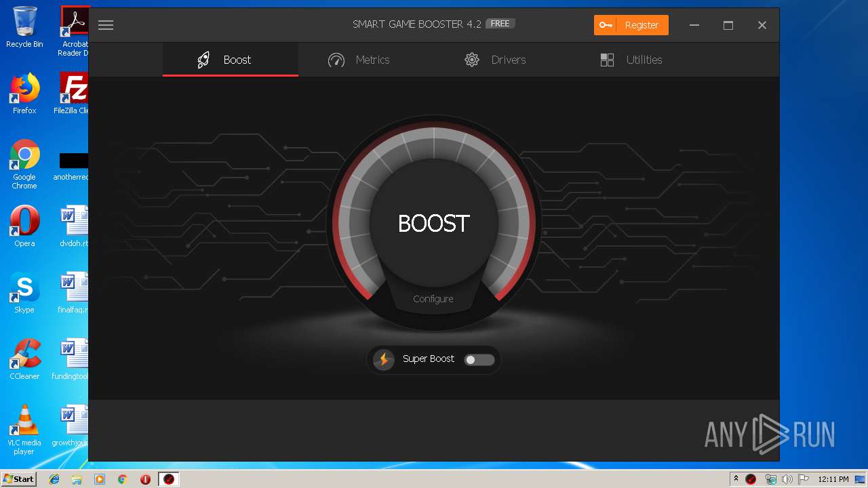Click the orange Register button
The height and width of the screenshot is (488, 868).
[x=631, y=25]
